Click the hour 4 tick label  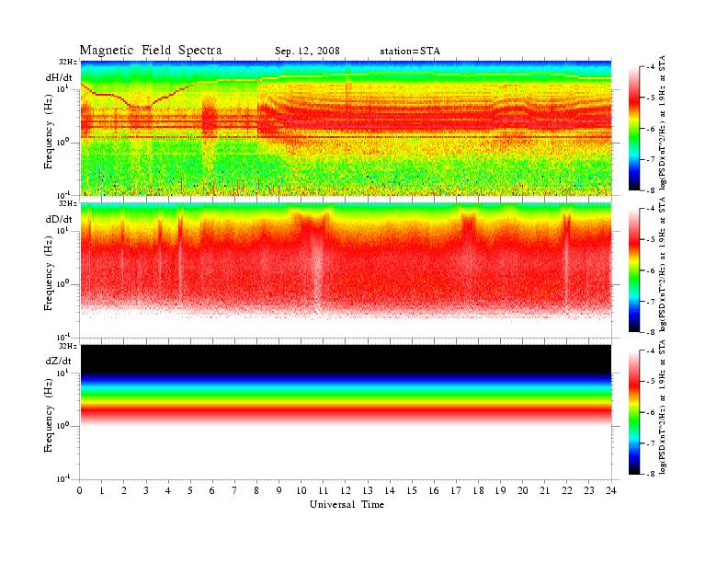pyautogui.click(x=168, y=490)
